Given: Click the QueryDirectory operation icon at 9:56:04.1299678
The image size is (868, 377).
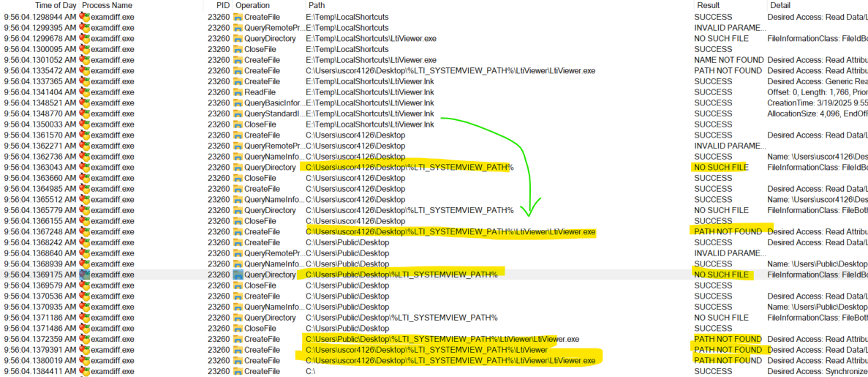Looking at the screenshot, I should [x=238, y=39].
